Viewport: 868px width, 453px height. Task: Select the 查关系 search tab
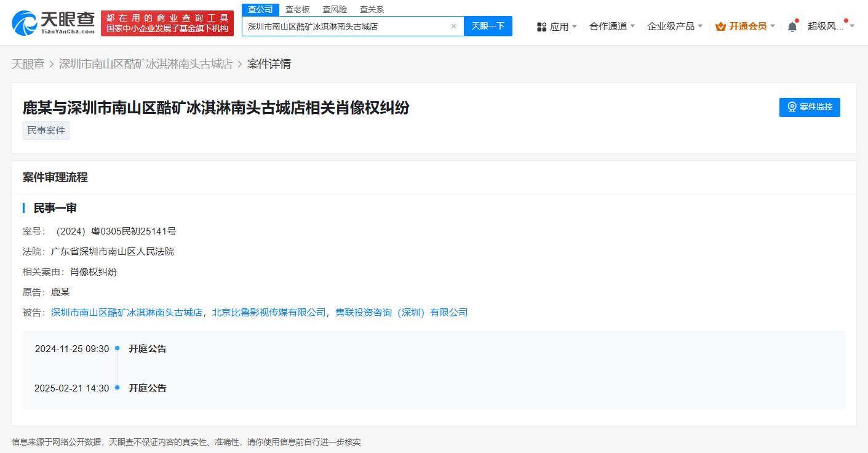pos(372,9)
